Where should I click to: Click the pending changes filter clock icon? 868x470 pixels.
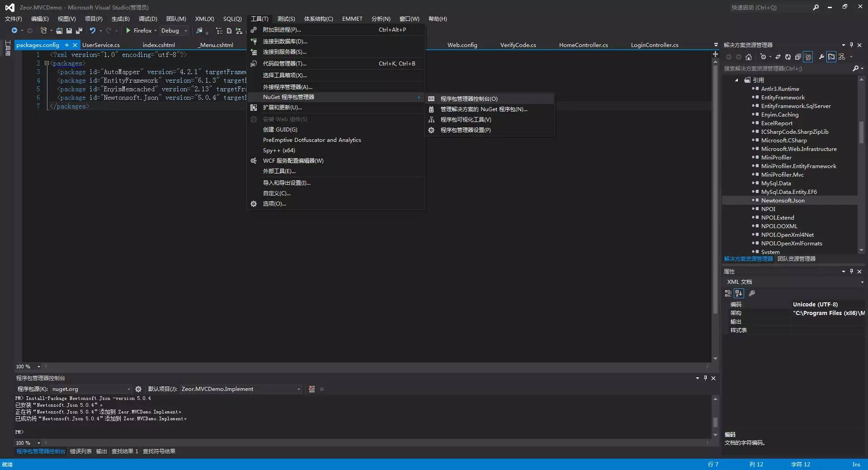(763, 56)
